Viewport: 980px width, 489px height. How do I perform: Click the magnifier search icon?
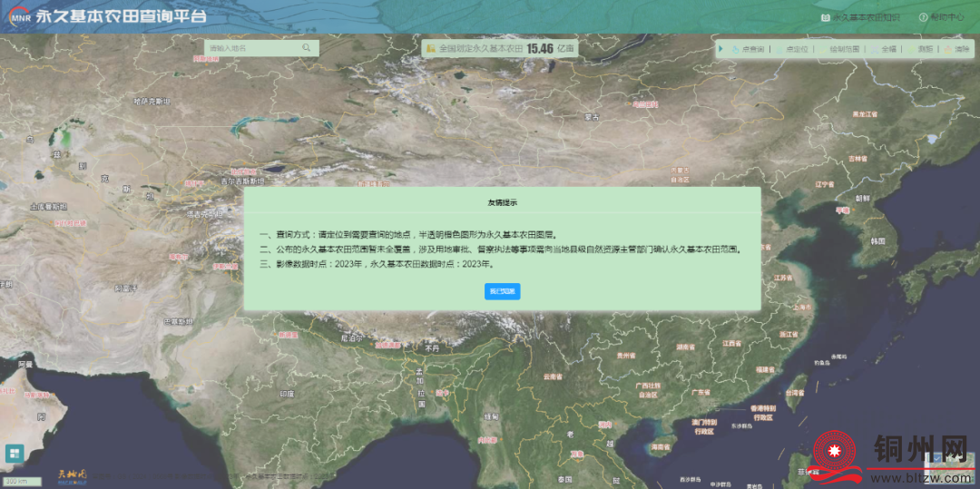[307, 48]
